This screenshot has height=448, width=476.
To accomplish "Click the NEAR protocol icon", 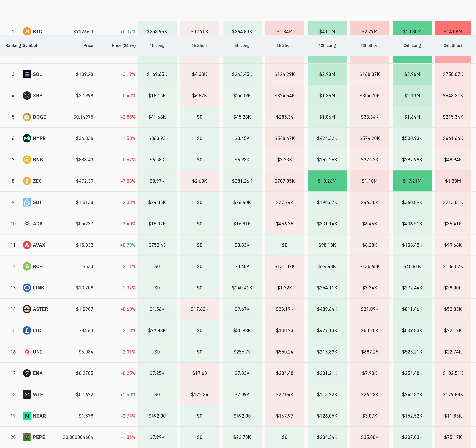I will [27, 416].
